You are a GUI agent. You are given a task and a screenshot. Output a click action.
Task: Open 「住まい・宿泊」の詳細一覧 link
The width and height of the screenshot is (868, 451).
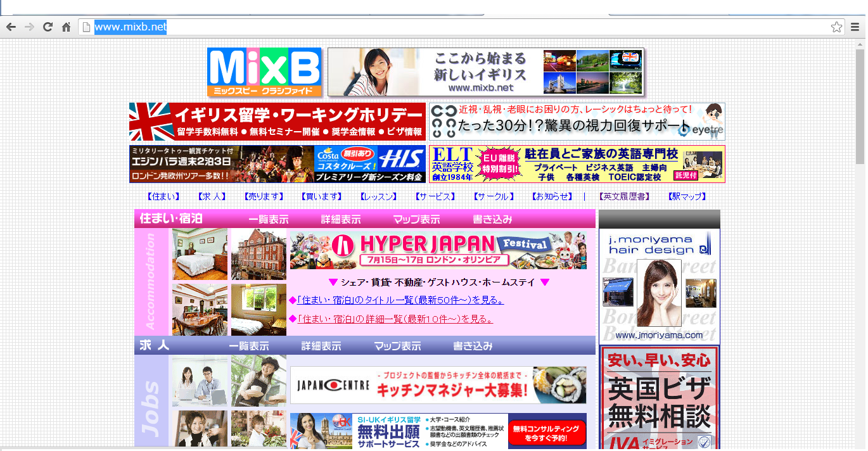395,319
